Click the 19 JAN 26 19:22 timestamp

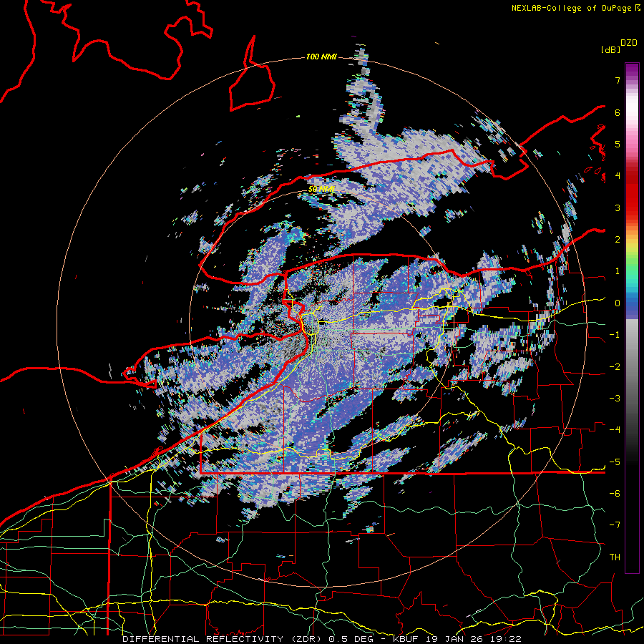click(x=474, y=639)
